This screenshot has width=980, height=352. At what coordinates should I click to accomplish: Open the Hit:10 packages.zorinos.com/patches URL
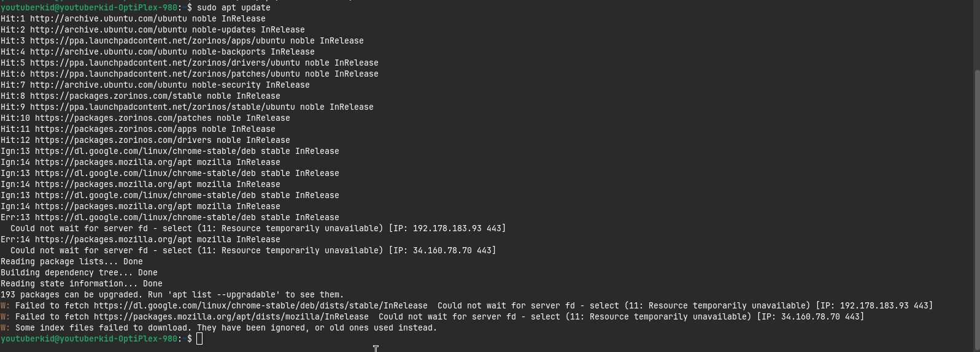coord(123,118)
